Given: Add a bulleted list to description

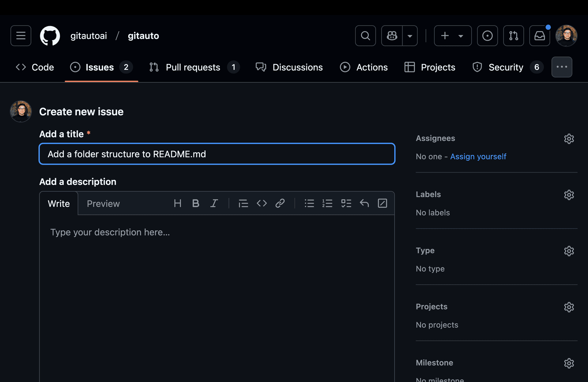Looking at the screenshot, I should pos(309,203).
